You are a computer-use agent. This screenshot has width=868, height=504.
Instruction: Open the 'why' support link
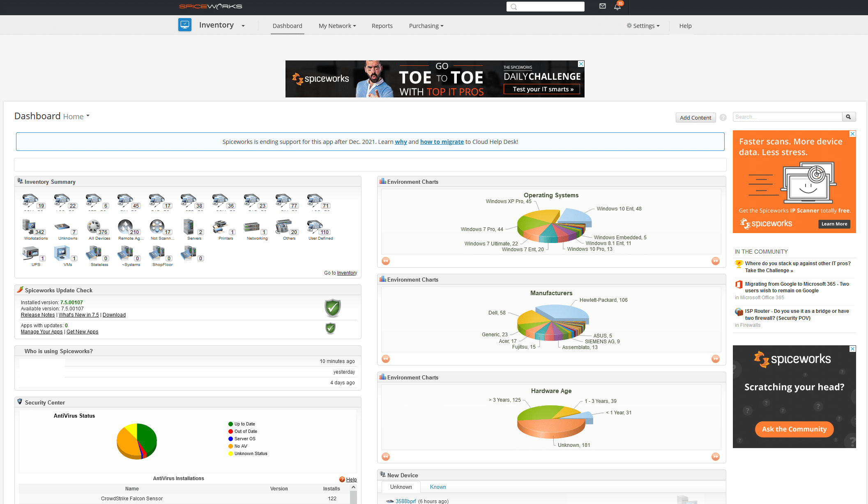[401, 142]
